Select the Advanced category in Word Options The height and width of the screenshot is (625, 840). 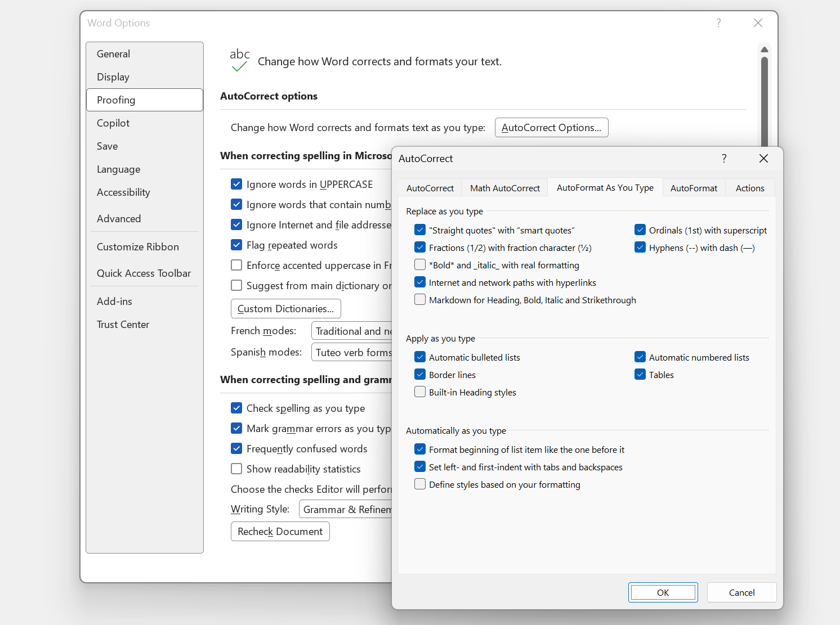click(145, 219)
